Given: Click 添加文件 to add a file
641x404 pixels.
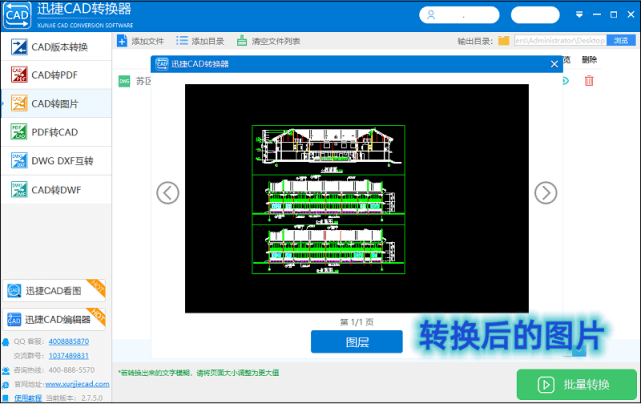Looking at the screenshot, I should point(140,41).
